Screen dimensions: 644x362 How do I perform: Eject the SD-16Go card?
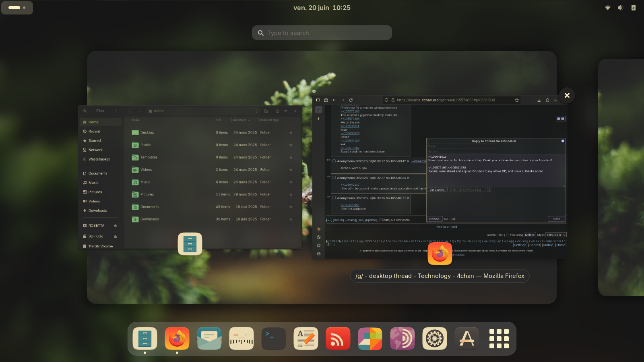[115, 236]
